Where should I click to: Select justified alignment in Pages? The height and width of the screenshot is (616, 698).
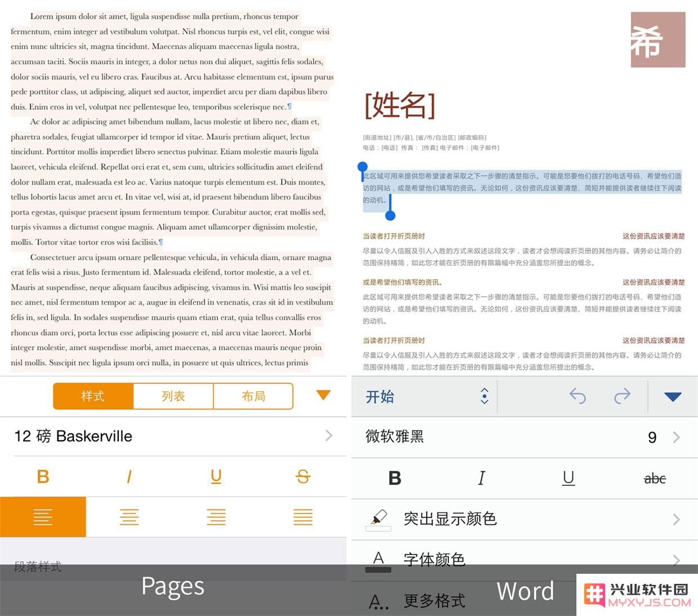(x=303, y=517)
